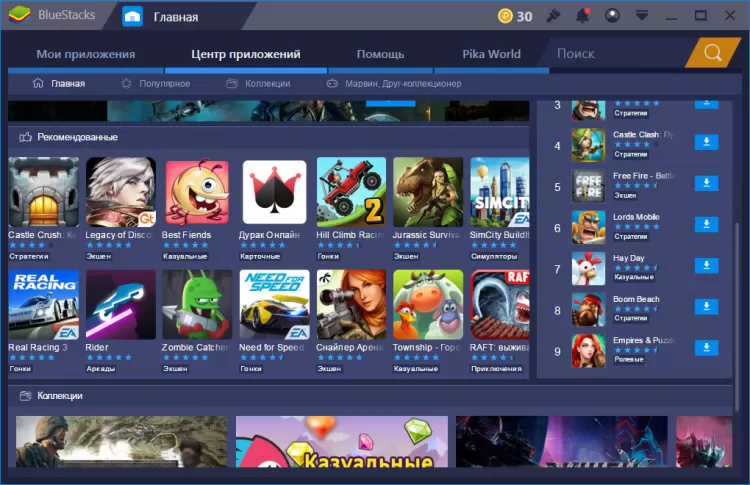The height and width of the screenshot is (485, 750).
Task: Open the Best Fiends game icon
Action: tap(197, 192)
